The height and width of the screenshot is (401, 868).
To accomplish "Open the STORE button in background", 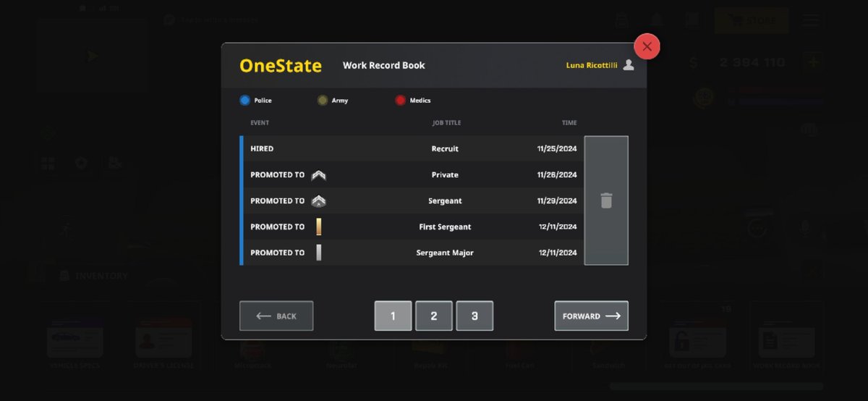I will [x=752, y=20].
